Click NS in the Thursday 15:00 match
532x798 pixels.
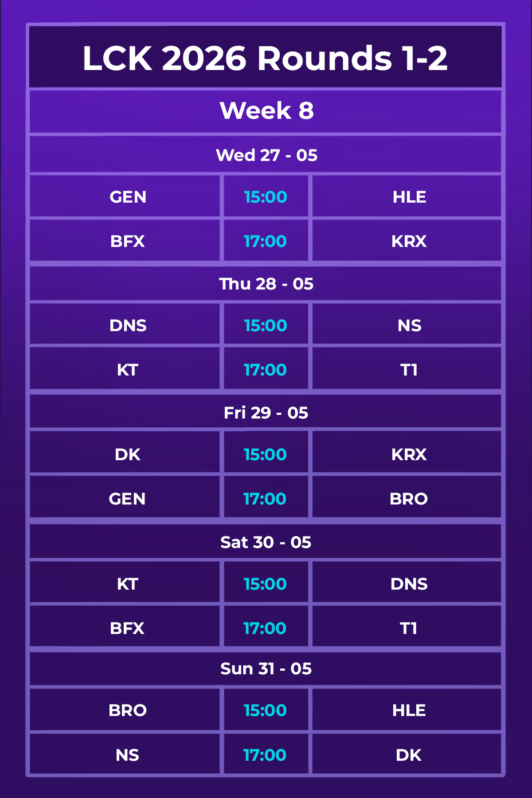[x=409, y=325]
